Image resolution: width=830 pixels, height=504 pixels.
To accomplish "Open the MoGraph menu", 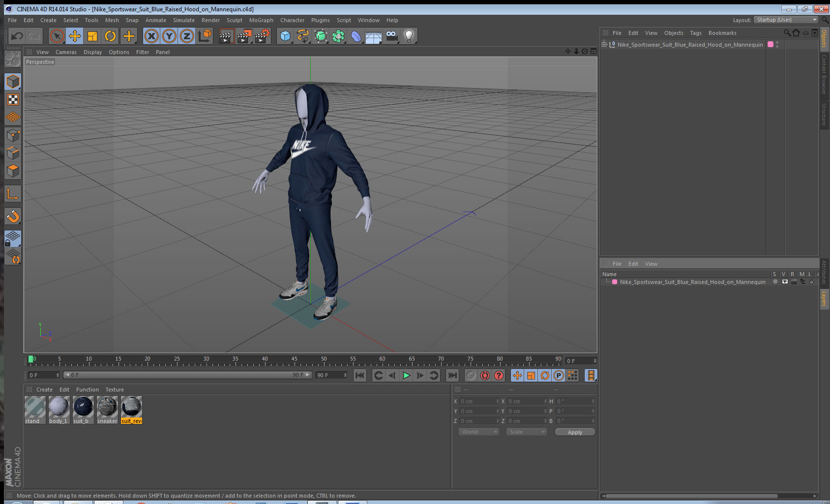I will click(x=261, y=20).
